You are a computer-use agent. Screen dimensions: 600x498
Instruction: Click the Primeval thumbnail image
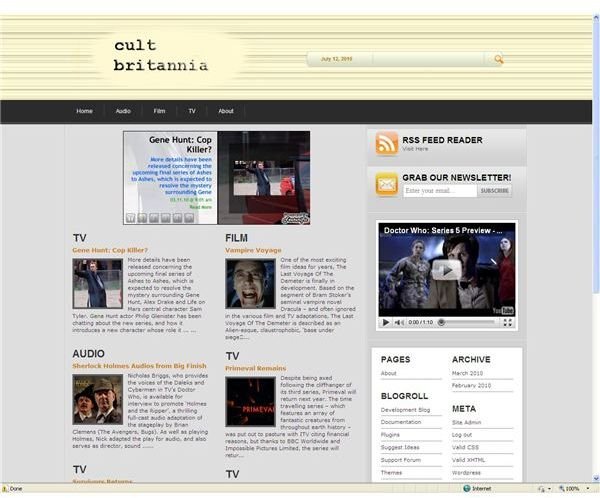[x=250, y=402]
